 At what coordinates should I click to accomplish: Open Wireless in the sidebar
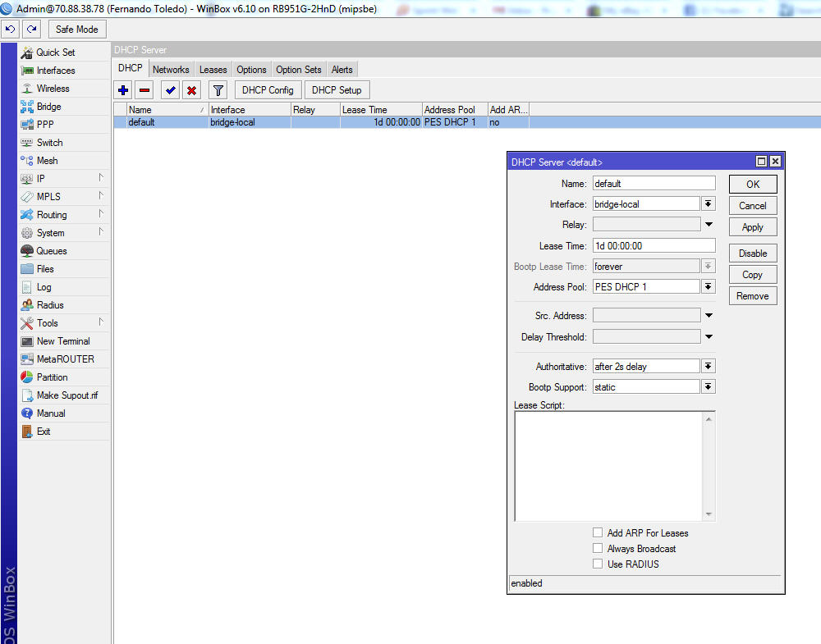pyautogui.click(x=64, y=89)
